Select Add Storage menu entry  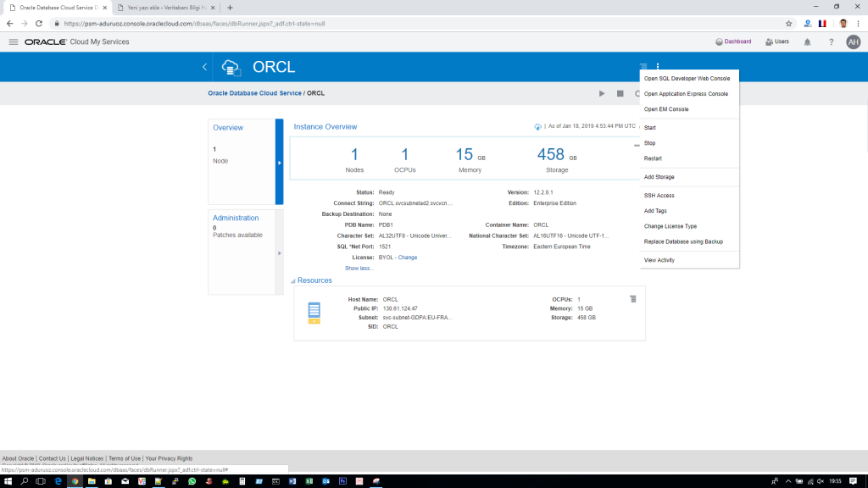(659, 177)
